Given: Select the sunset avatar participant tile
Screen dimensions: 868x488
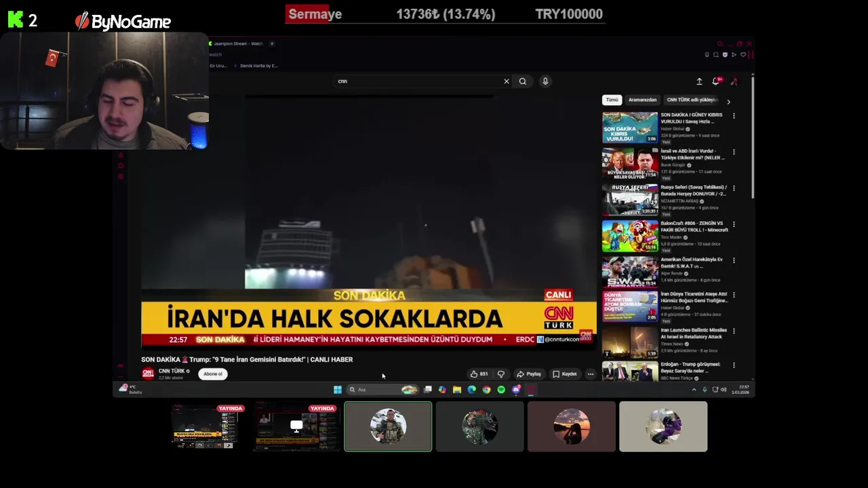Looking at the screenshot, I should pos(572,426).
